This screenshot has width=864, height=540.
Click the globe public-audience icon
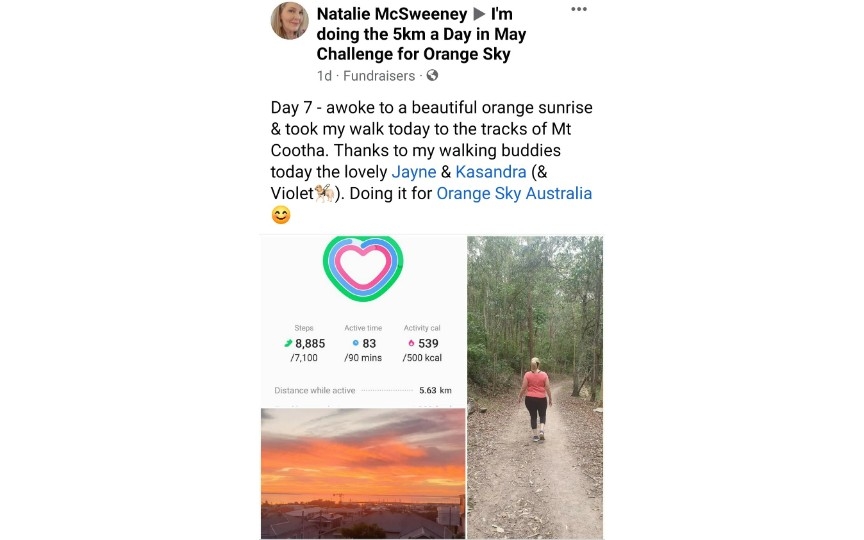(433, 75)
